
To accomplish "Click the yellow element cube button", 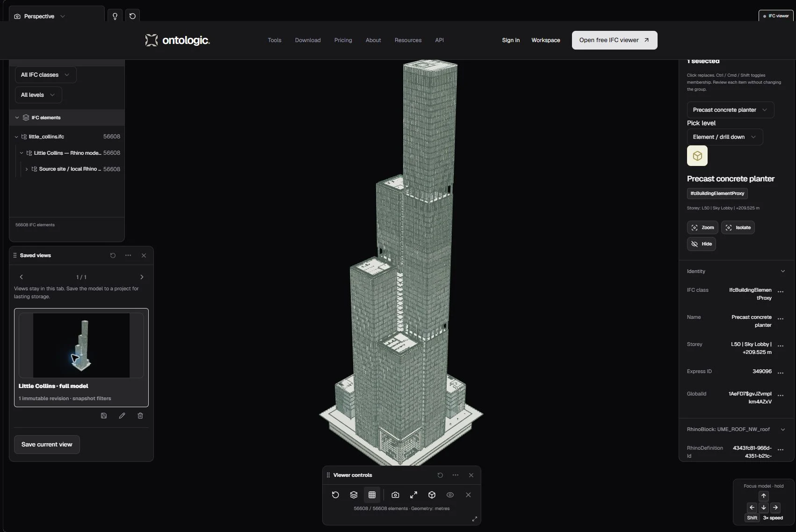I will pos(697,156).
